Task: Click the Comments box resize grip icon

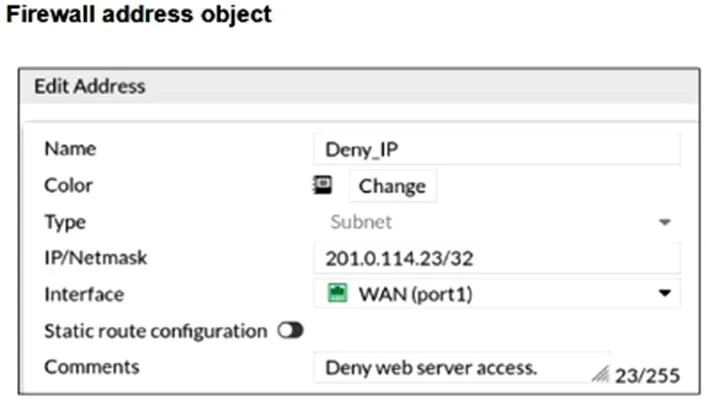Action: point(600,373)
